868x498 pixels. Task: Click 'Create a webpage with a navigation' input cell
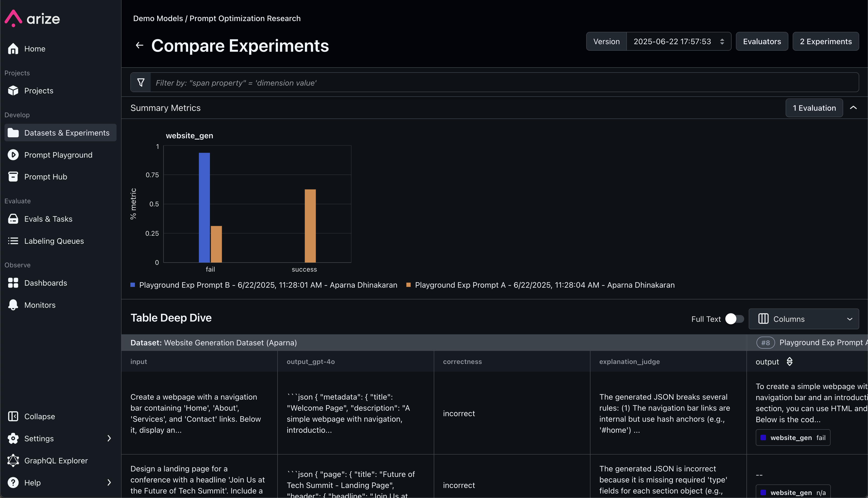pos(199,413)
